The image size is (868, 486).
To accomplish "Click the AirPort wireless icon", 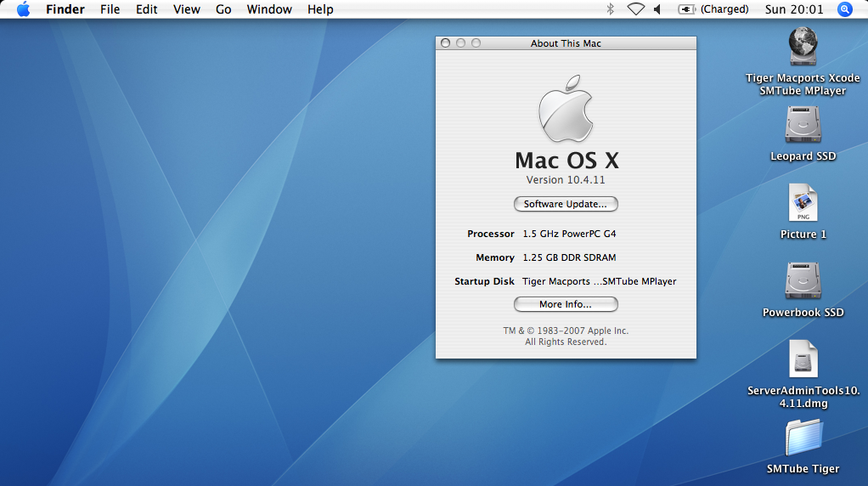I will 635,8.
